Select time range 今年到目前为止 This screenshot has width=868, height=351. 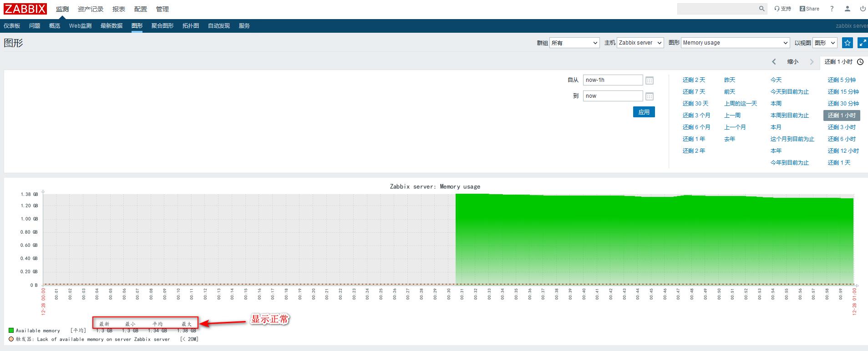pos(790,162)
